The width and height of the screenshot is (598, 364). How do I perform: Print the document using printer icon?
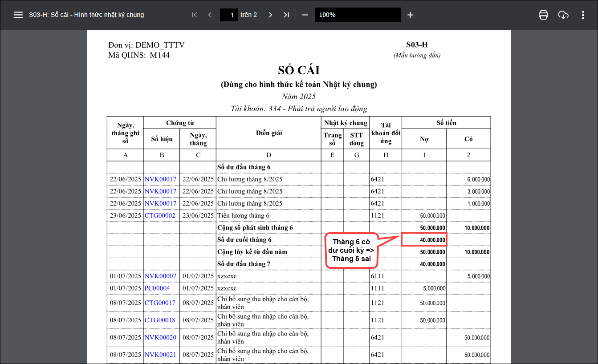(x=543, y=15)
